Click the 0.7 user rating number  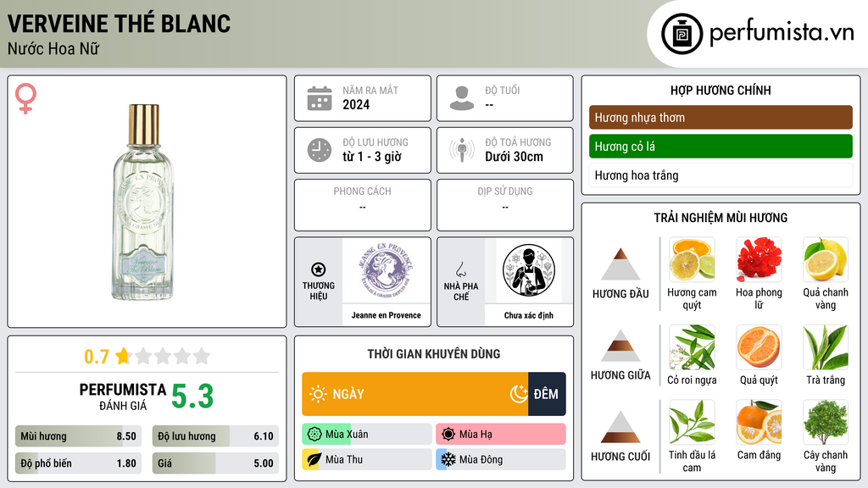pyautogui.click(x=97, y=357)
